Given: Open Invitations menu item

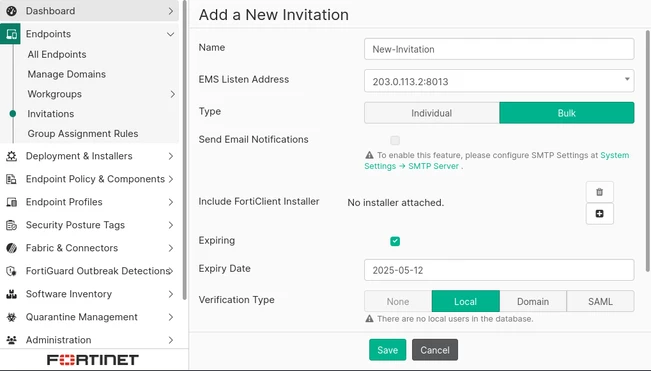Looking at the screenshot, I should (51, 114).
